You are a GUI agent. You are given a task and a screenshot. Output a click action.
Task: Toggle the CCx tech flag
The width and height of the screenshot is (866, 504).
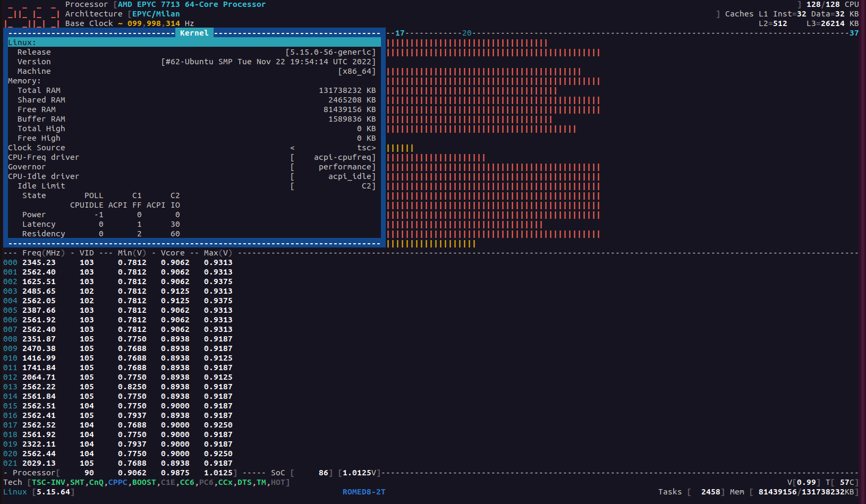(x=225, y=482)
